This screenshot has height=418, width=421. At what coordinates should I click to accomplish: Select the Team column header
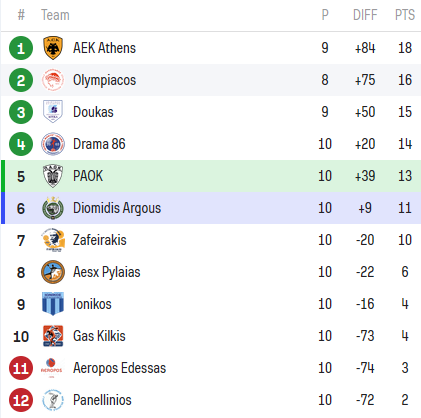coord(55,15)
